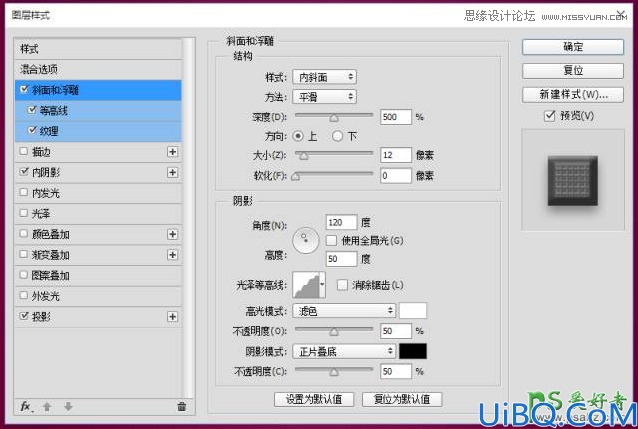Uncheck the 斜面和浮雕 checkbox
This screenshot has width=638, height=429.
(x=24, y=89)
